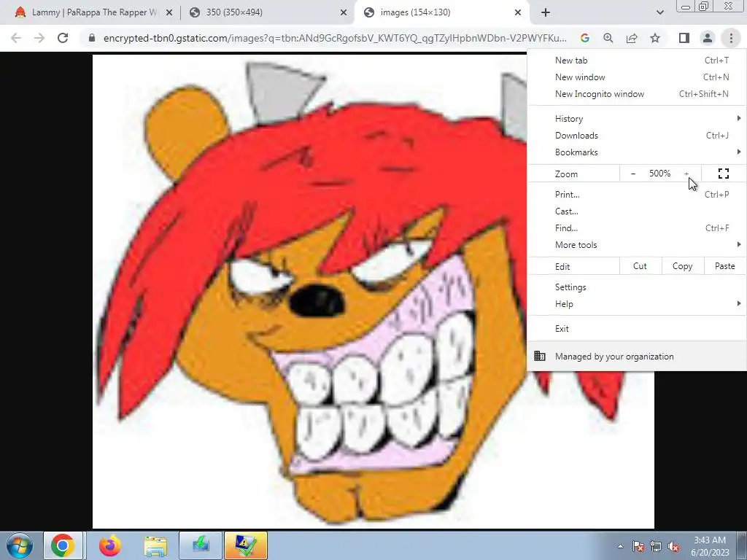This screenshot has width=747, height=560.
Task: Click the browser forward arrow
Action: [x=39, y=38]
